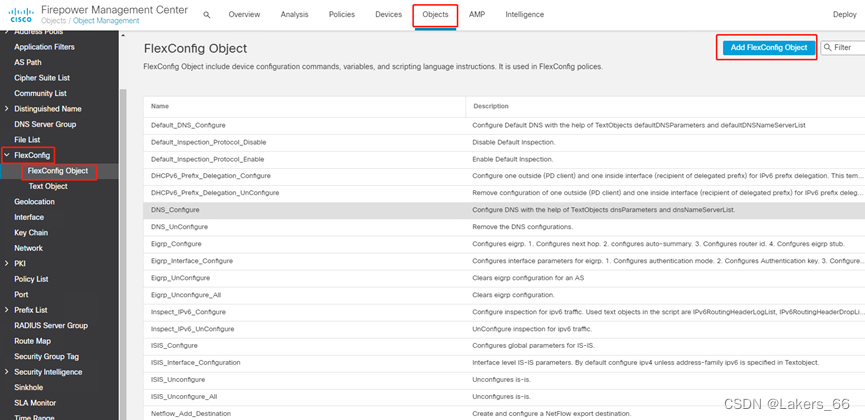865x420 pixels.
Task: Select the Inspect_IPv6_Configure row
Action: coord(504,312)
